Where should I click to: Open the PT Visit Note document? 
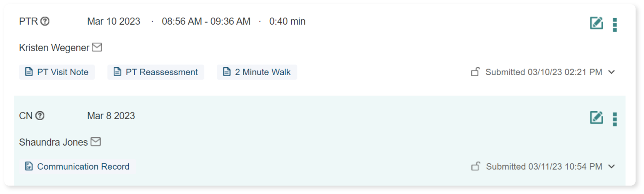point(57,72)
